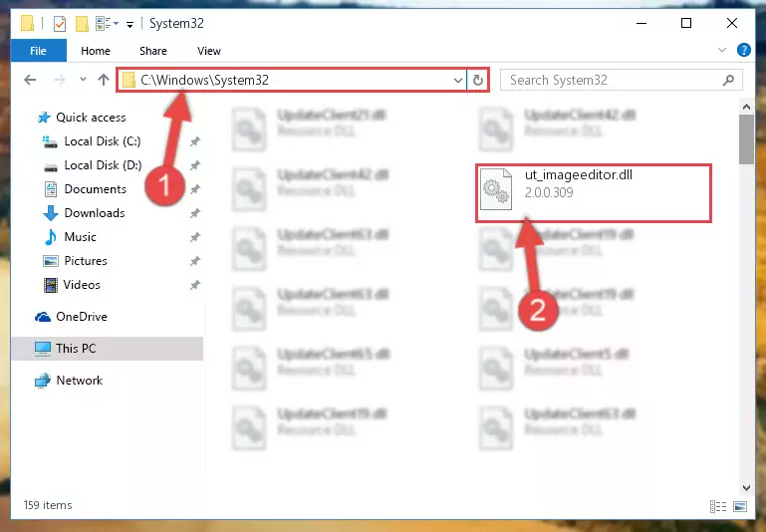Click the Forward navigation arrow

(x=59, y=80)
